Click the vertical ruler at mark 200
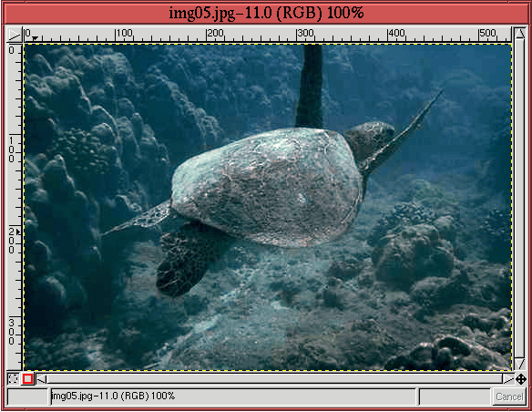 pyautogui.click(x=12, y=241)
